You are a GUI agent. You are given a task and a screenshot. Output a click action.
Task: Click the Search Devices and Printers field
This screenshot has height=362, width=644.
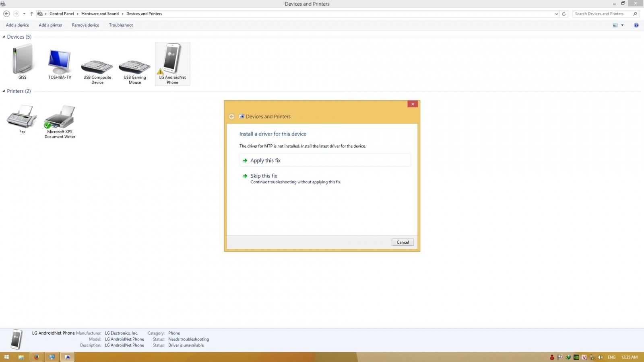tap(602, 14)
